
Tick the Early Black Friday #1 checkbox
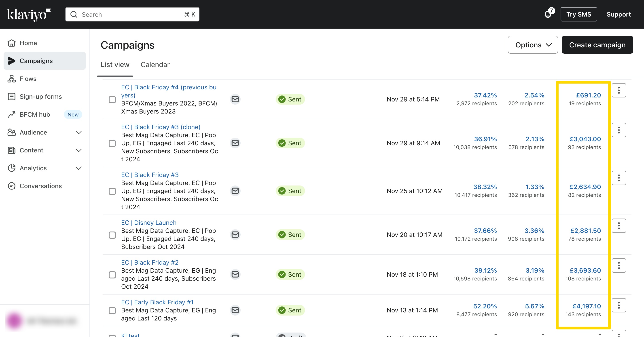point(112,310)
